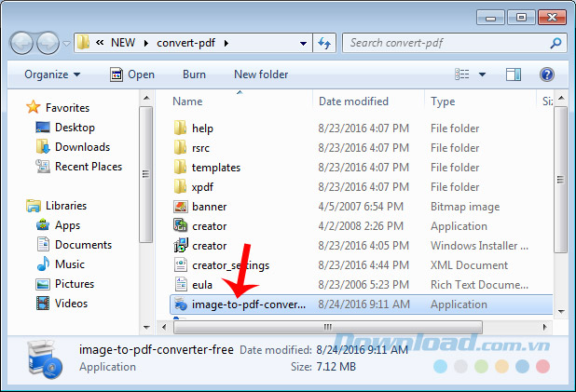Open the address bar history dropdown
The height and width of the screenshot is (392, 576).
[x=303, y=44]
